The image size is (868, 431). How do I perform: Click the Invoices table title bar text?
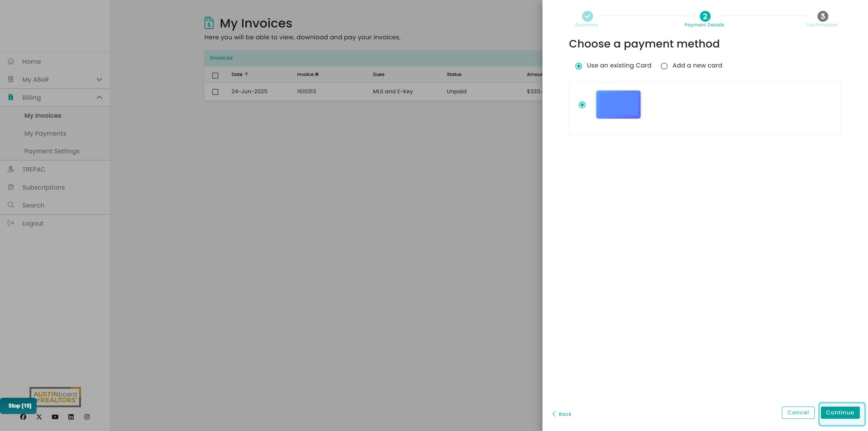[221, 58]
